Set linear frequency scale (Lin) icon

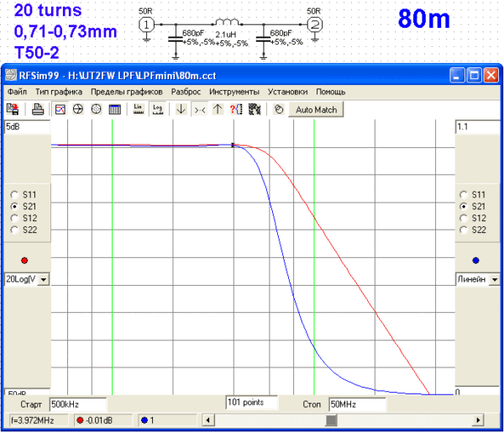(x=138, y=109)
